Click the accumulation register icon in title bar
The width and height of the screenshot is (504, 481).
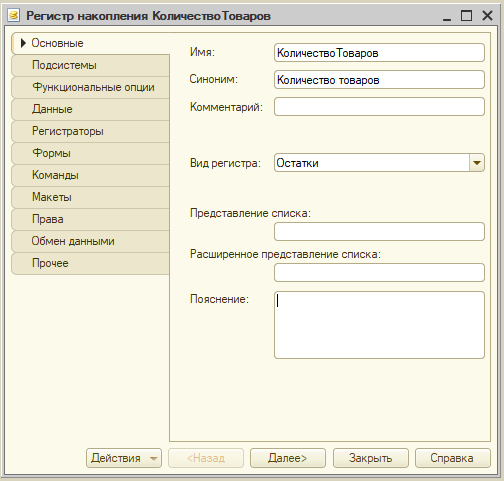[14, 15]
